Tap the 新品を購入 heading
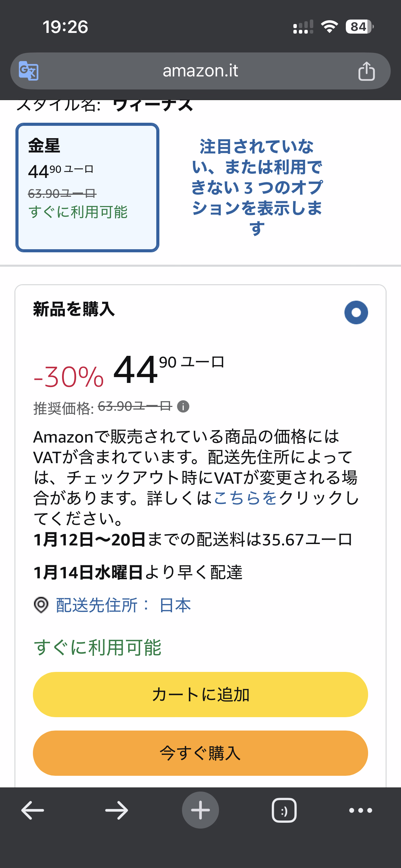Viewport: 401px width, 868px height. tap(74, 309)
